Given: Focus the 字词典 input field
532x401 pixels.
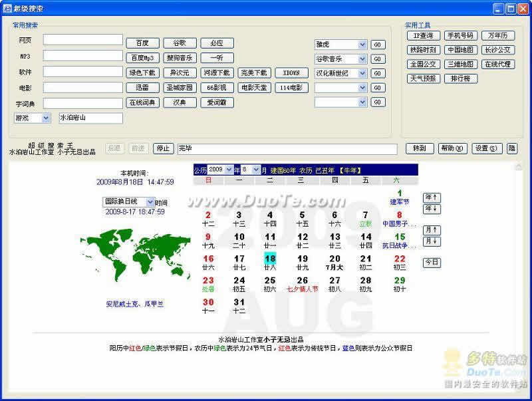Looking at the screenshot, I should point(82,104).
